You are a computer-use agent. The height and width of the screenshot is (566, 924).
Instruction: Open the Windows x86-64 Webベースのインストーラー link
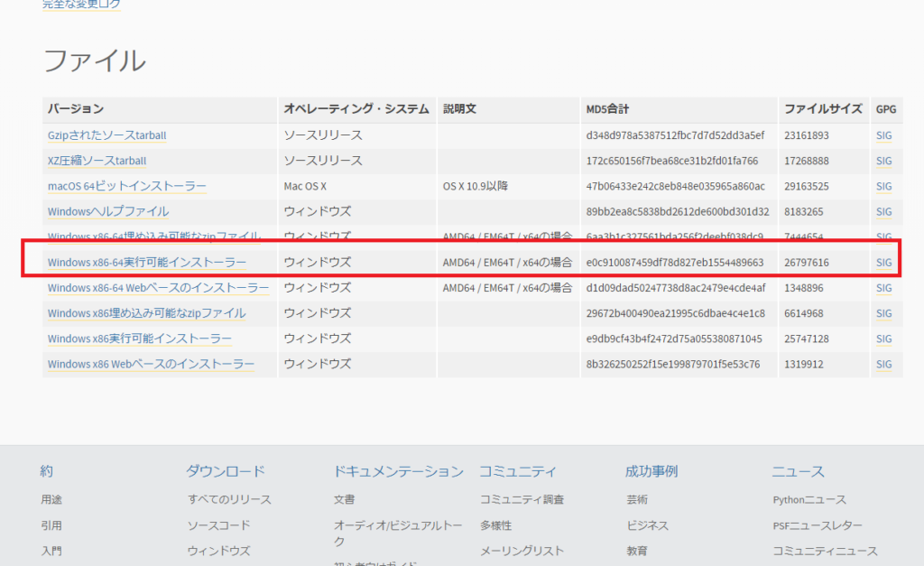coord(155,287)
